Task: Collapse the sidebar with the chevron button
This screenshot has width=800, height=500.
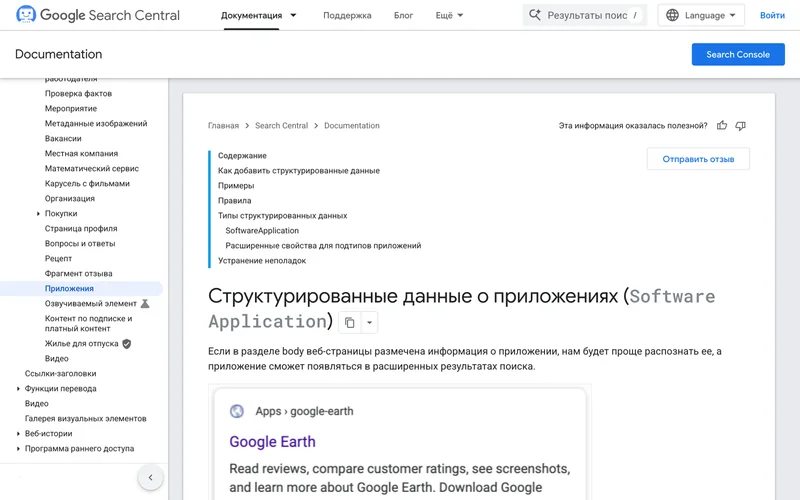Action: click(x=151, y=478)
